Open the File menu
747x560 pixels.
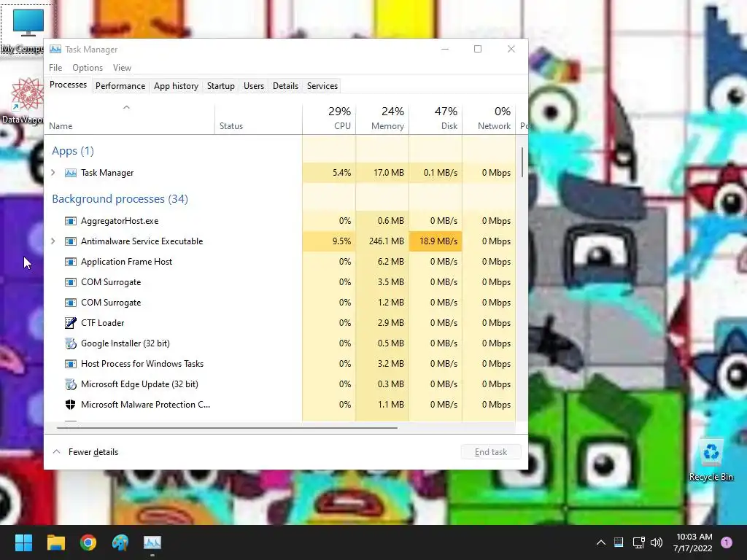click(55, 68)
